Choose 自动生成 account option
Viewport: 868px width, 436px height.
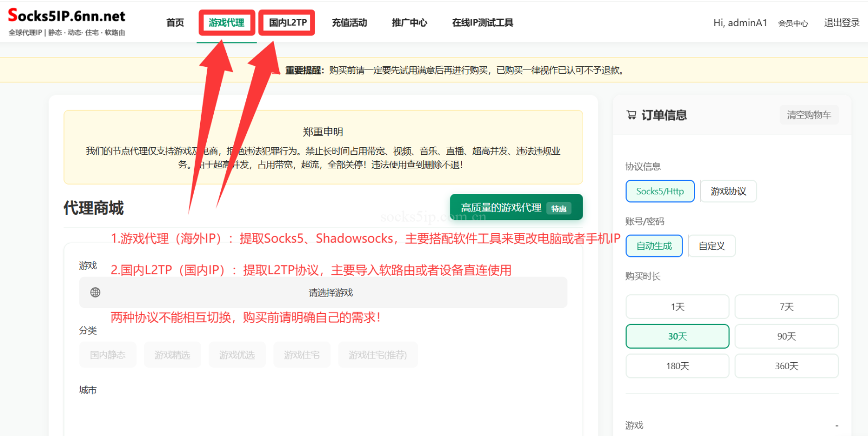654,246
